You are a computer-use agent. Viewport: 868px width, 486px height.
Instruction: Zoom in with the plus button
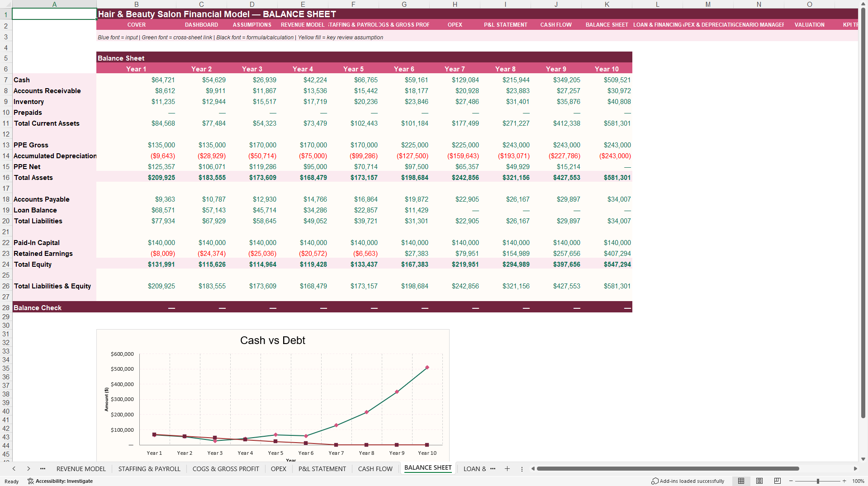844,481
